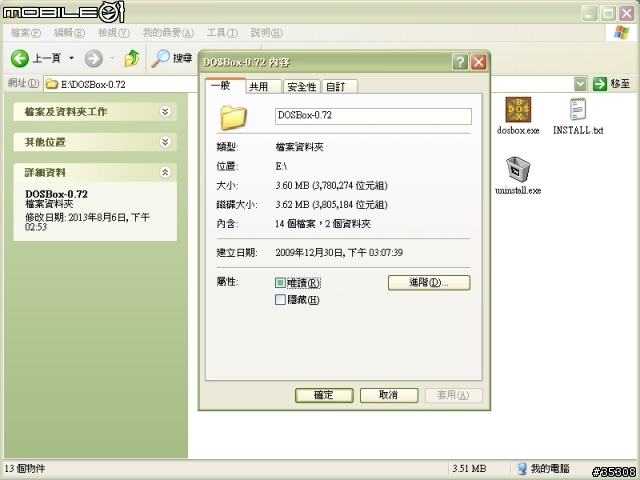Switch to the 自訂 tab
The width and height of the screenshot is (640, 480).
[x=340, y=87]
